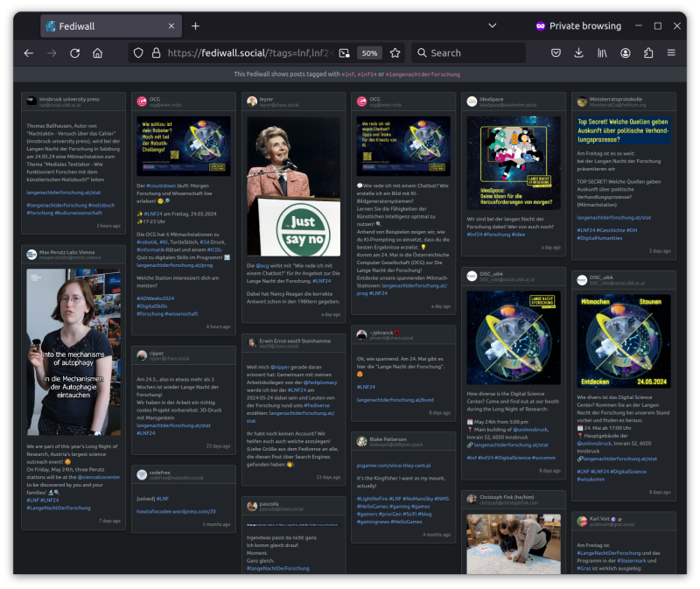The height and width of the screenshot is (589, 700).
Task: Reload the Fediwall page
Action: [75, 53]
